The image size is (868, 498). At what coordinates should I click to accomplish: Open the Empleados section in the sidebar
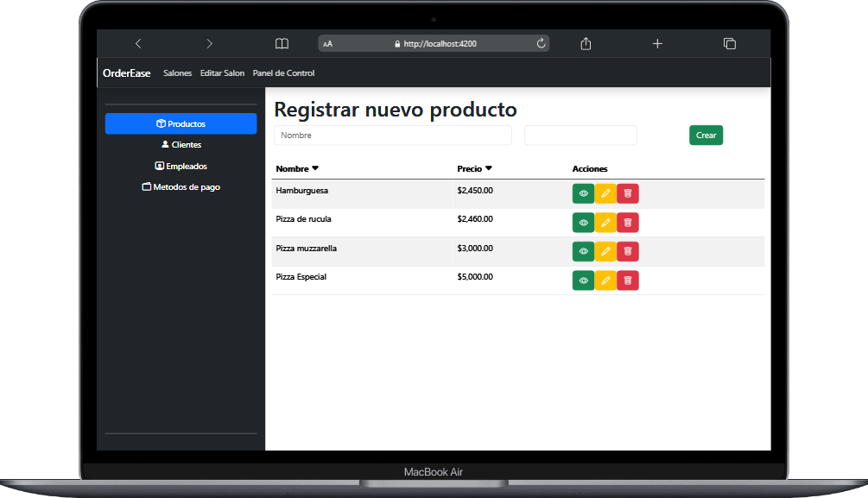coord(181,166)
